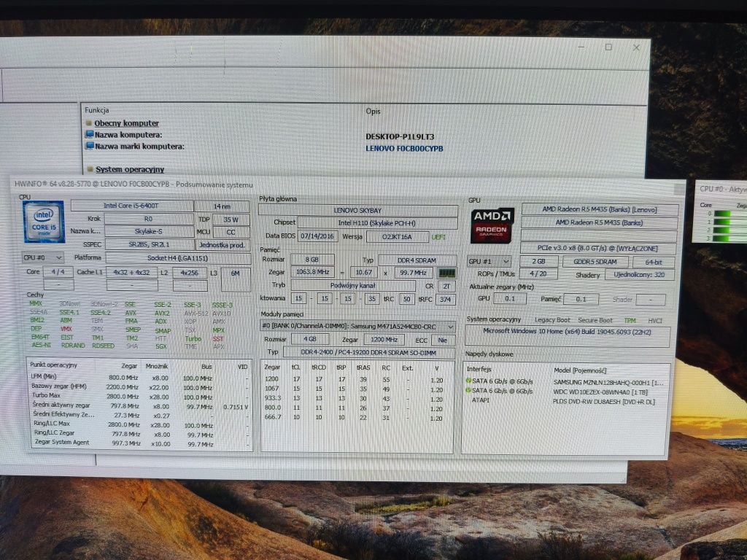Click green status icon of WDC SATA drive
Screen dimensions: 747x560
click(468, 391)
